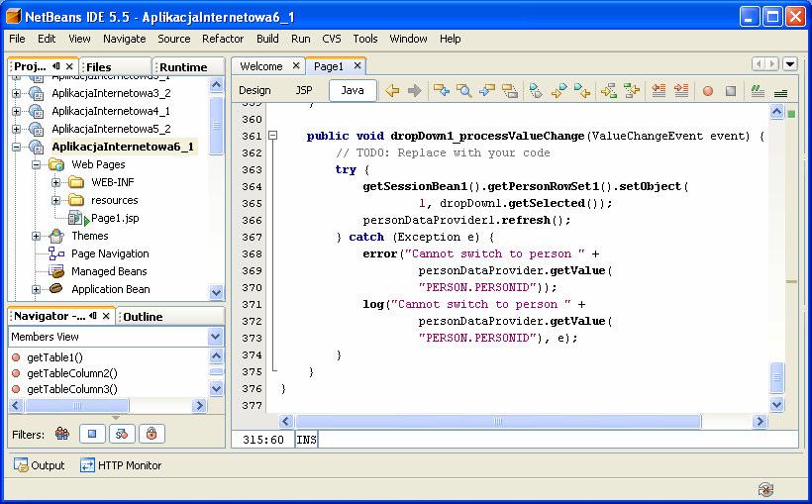Select getTable1() in Navigator
The image size is (812, 504).
tap(54, 357)
